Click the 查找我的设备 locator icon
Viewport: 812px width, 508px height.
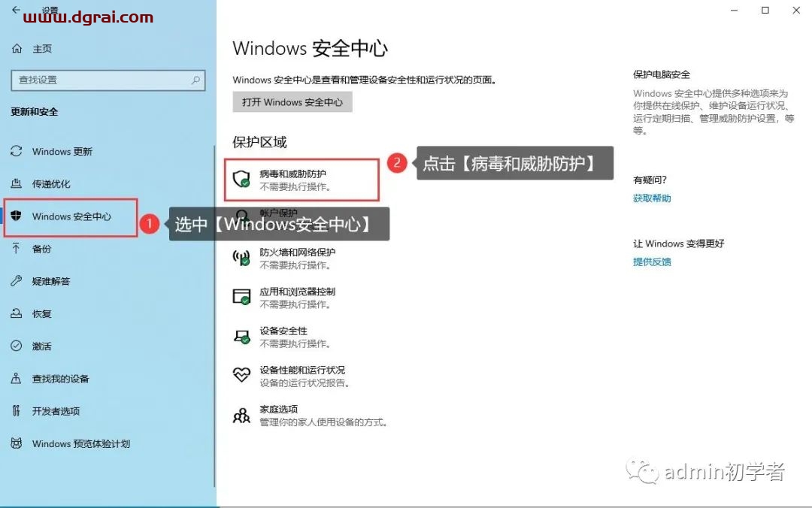[16, 379]
